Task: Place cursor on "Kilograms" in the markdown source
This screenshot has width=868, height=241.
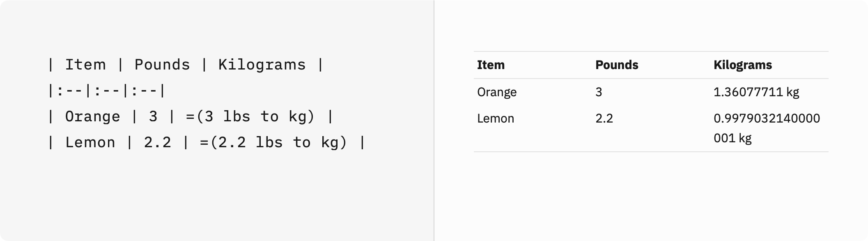Action: pyautogui.click(x=262, y=65)
